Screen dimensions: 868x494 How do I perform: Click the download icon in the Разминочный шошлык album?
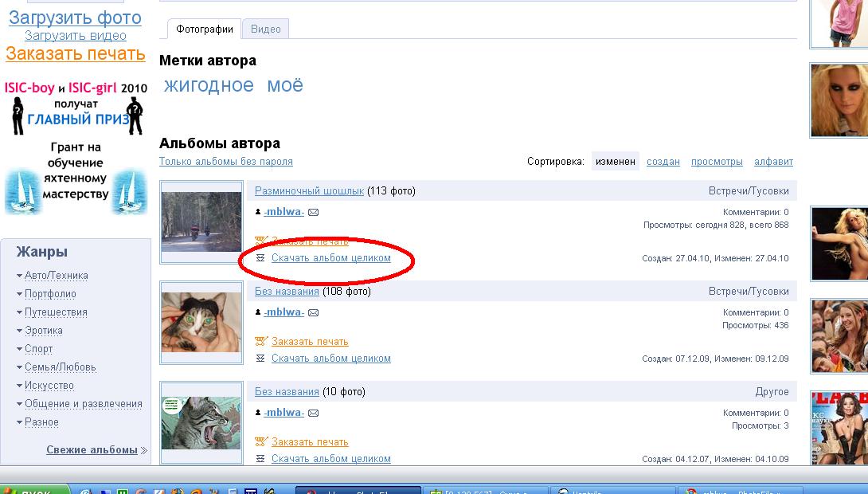tap(260, 258)
